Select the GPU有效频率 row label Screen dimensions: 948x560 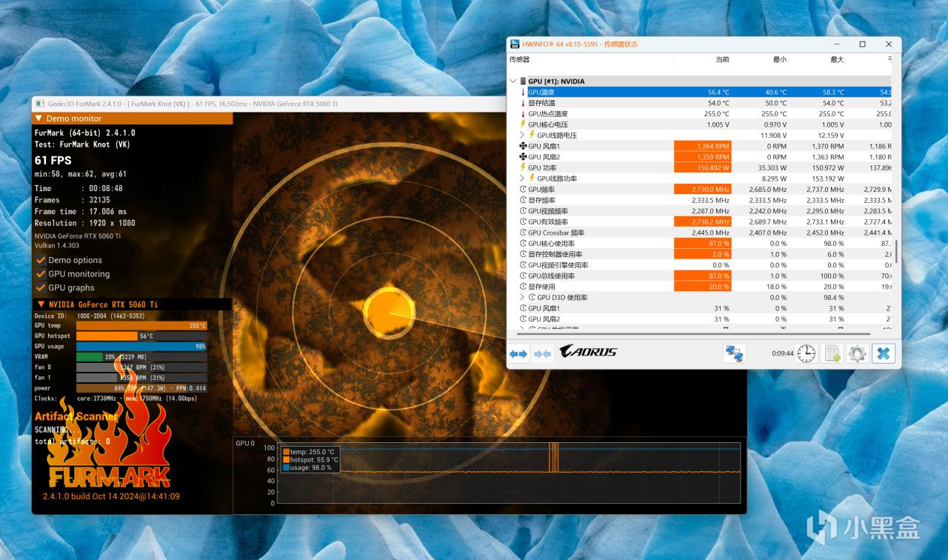[548, 222]
